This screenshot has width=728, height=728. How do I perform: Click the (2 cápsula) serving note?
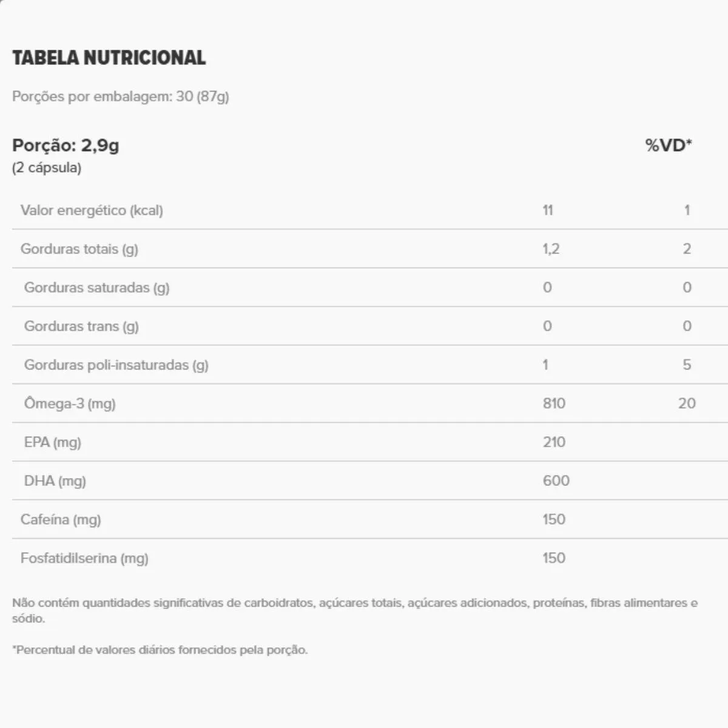47,168
